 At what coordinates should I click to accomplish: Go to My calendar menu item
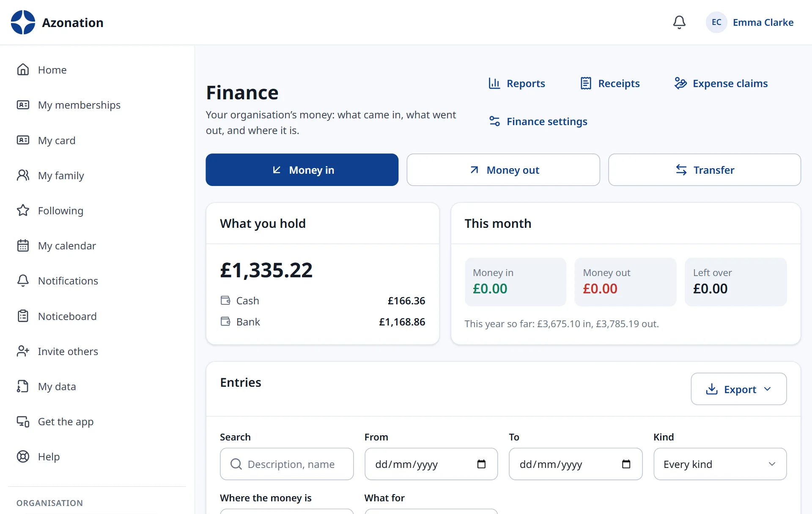97,246
